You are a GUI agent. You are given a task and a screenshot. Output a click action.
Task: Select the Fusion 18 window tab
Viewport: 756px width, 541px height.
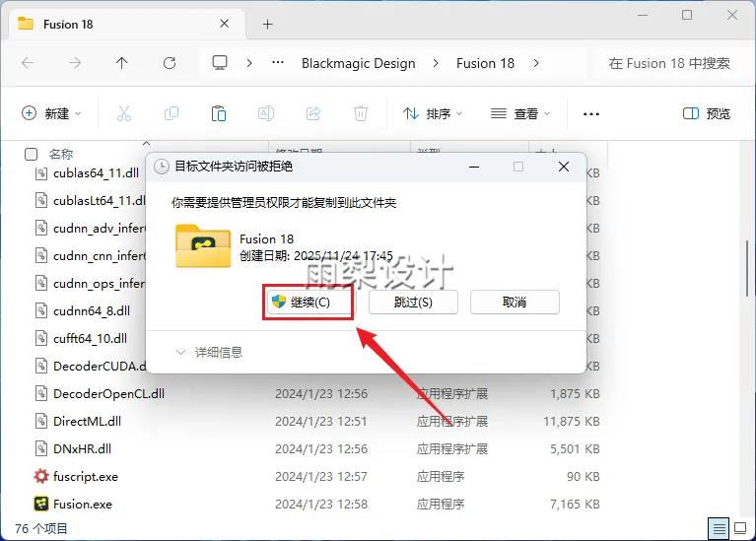tap(127, 24)
